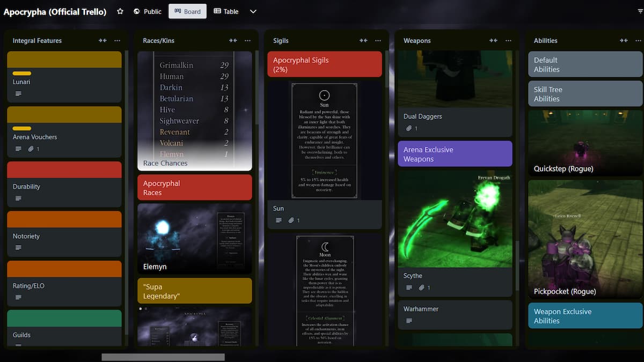This screenshot has height=362, width=644.
Task: Switch to the Board view
Action: pos(187,11)
